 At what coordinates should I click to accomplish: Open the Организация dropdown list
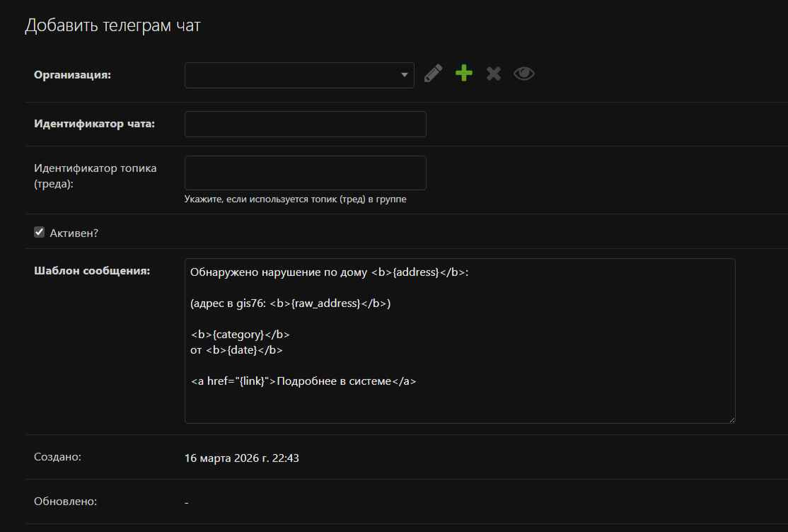pos(299,75)
